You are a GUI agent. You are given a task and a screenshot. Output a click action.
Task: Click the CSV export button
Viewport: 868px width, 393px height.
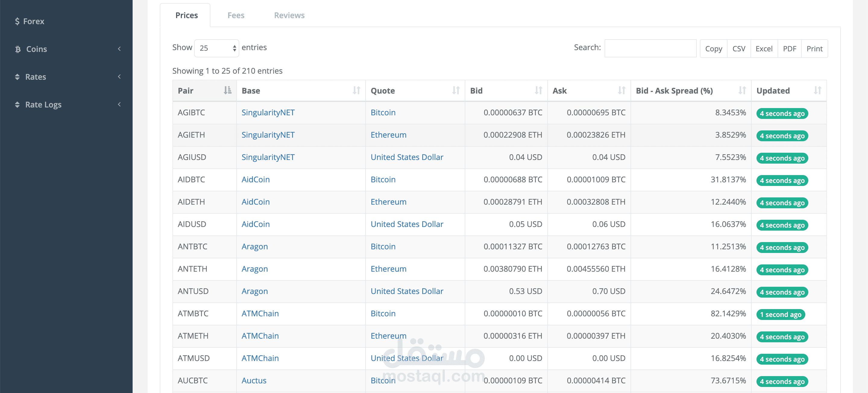[x=739, y=49]
